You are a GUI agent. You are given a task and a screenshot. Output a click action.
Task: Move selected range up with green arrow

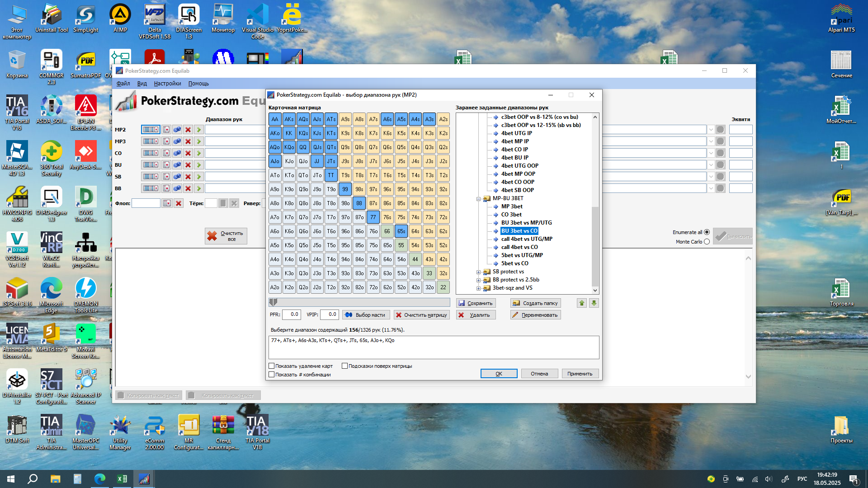click(x=582, y=303)
